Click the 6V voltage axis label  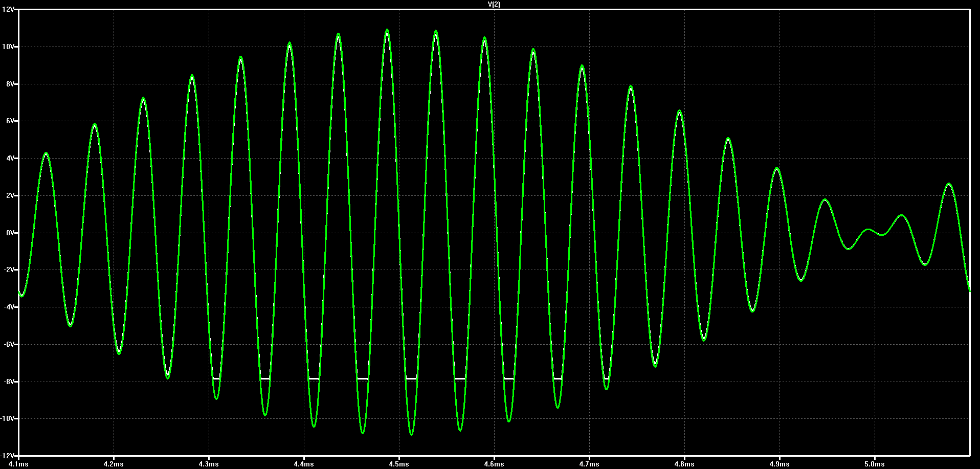tap(10, 121)
